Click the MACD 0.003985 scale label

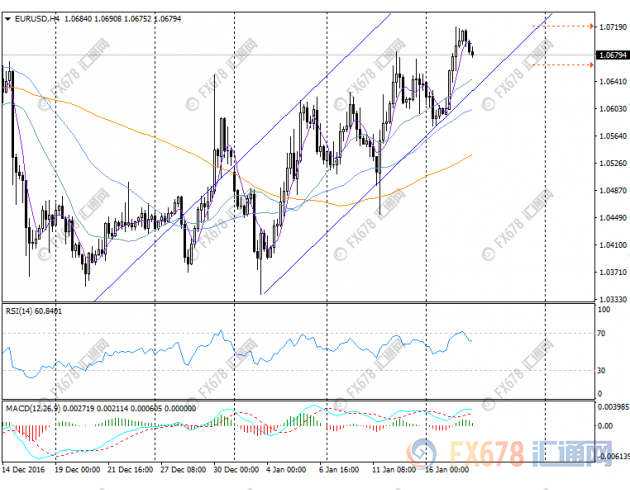pos(611,408)
